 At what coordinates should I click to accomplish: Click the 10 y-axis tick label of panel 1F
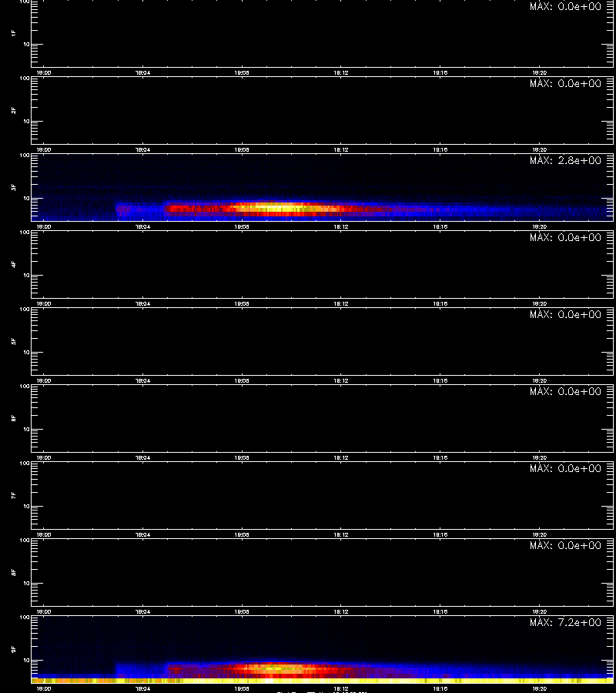[x=26, y=44]
